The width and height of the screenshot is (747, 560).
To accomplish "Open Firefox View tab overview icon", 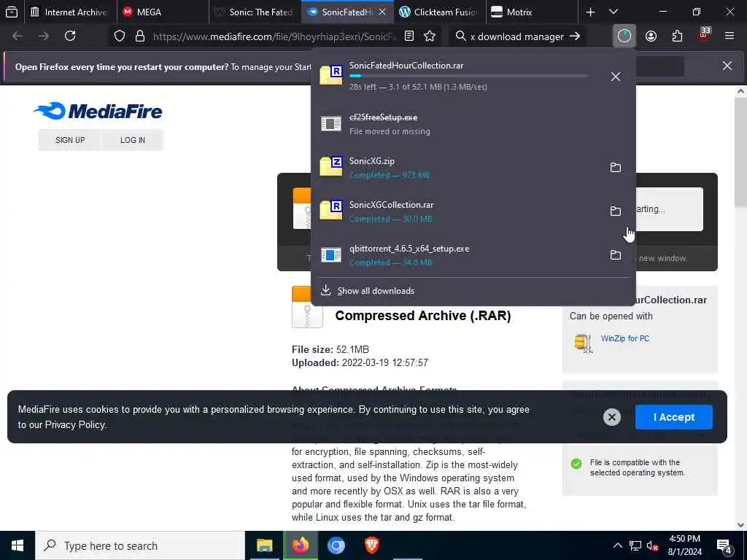I will pos(12,12).
